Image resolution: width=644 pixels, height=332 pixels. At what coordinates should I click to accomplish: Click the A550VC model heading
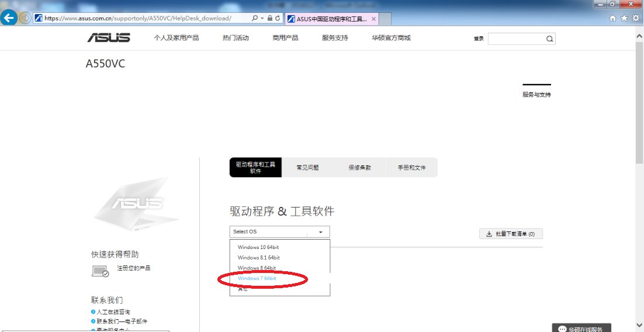click(x=106, y=64)
